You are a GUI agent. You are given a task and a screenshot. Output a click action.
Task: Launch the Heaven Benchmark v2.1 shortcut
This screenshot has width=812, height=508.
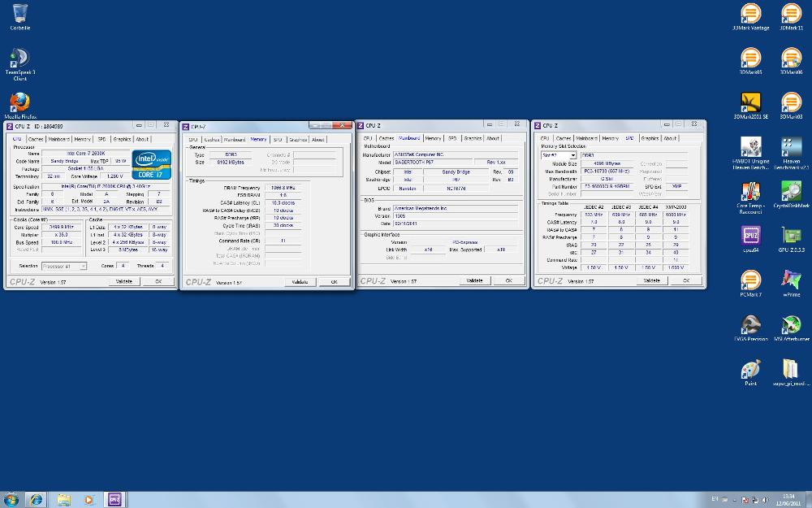click(x=791, y=153)
